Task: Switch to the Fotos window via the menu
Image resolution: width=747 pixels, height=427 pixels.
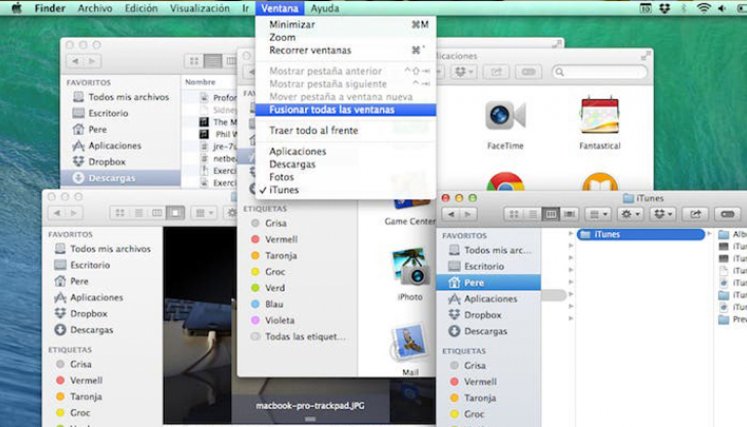Action: [x=345, y=177]
